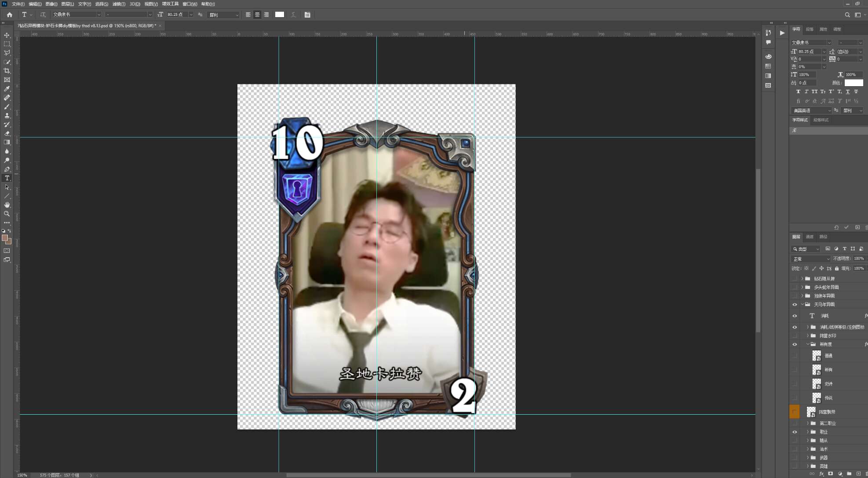Expand the 钻石随从牌 group
This screenshot has height=478, width=868.
[802, 278]
